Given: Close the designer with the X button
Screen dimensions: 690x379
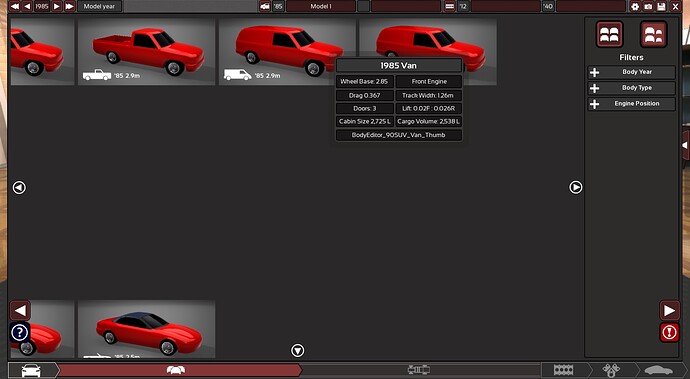Looking at the screenshot, I should [675, 6].
